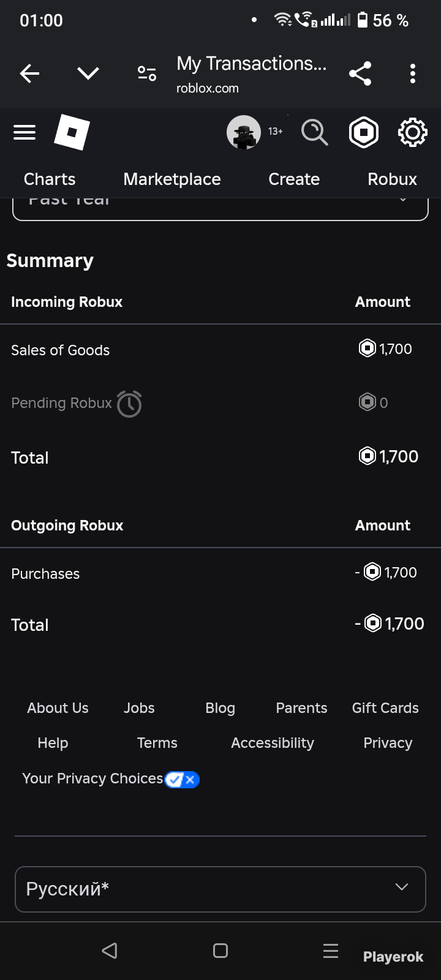Tap the browser share icon
The height and width of the screenshot is (980, 441).
(360, 73)
